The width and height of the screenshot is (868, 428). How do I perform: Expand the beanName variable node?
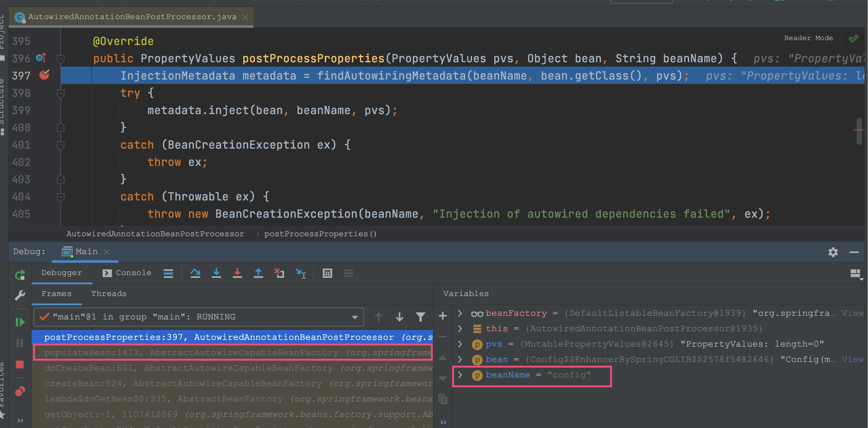pyautogui.click(x=460, y=375)
